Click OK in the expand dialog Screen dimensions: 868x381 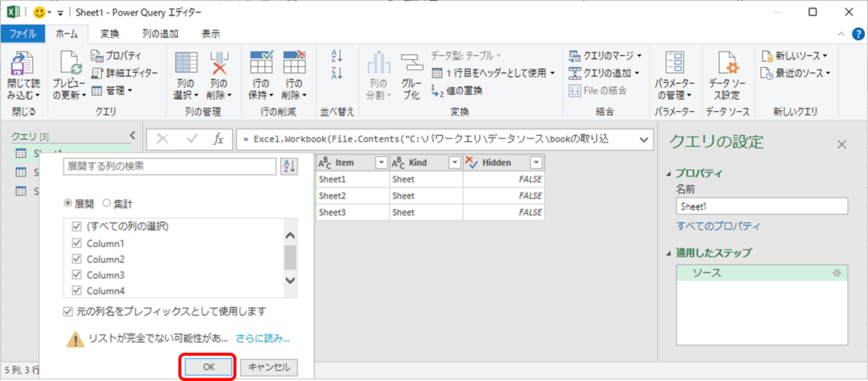coord(208,367)
